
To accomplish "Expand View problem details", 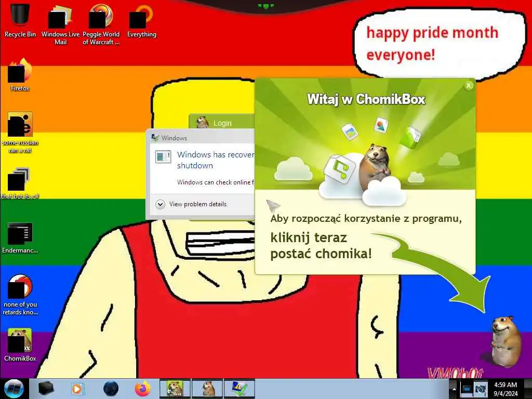I will (192, 204).
